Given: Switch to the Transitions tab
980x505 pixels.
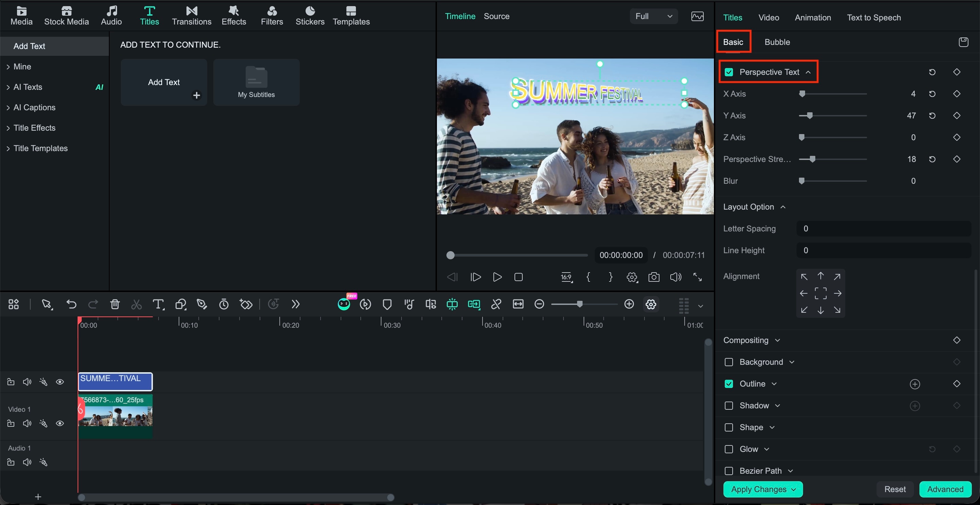Looking at the screenshot, I should [x=191, y=16].
